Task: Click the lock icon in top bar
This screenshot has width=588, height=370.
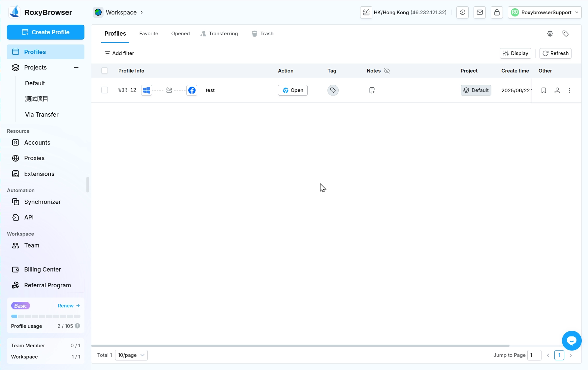Action: (x=497, y=13)
